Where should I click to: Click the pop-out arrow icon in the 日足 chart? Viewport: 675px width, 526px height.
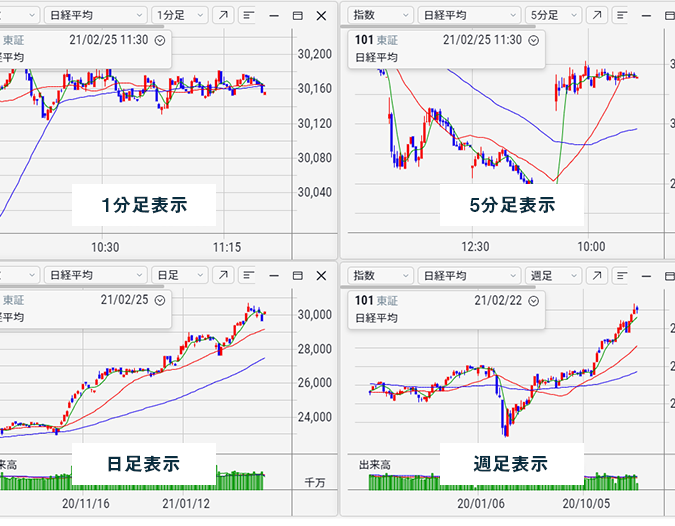[x=222, y=275]
